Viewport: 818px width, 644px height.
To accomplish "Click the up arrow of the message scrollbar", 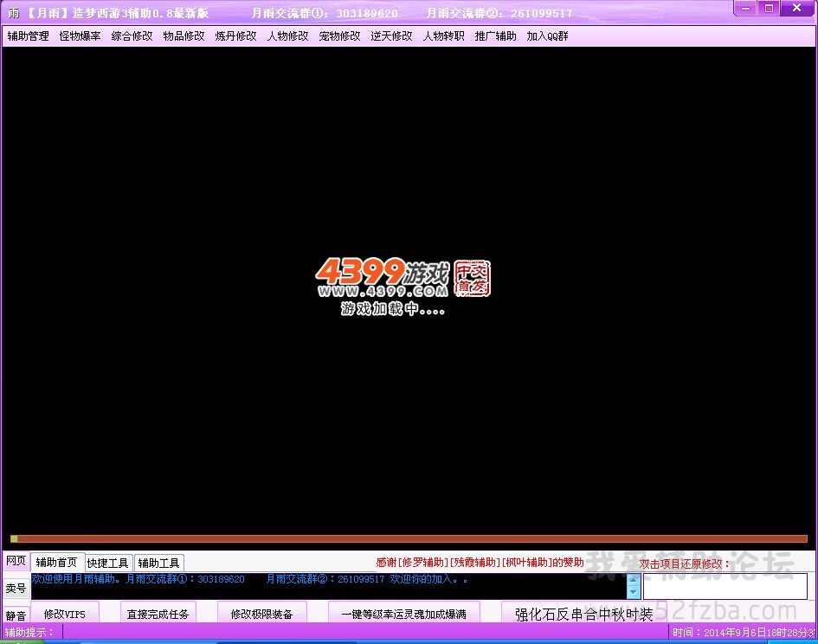I will coord(634,580).
